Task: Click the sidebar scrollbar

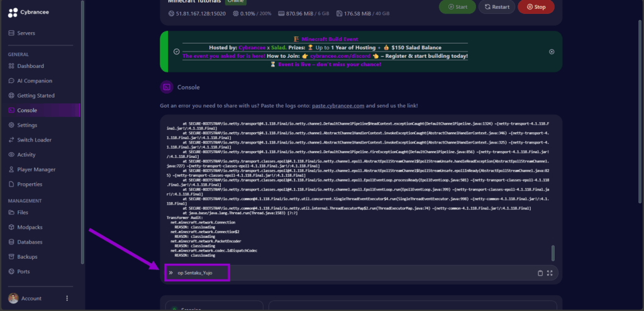Action: [x=82, y=132]
